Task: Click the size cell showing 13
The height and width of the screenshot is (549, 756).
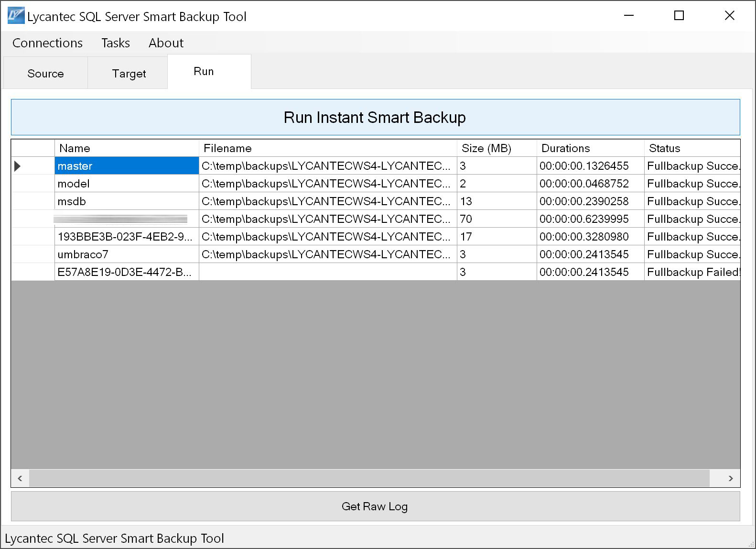Action: pos(497,201)
